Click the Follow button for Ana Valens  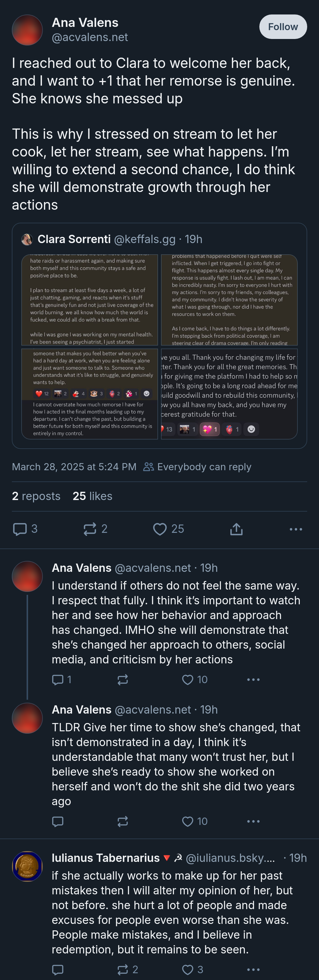click(x=283, y=27)
